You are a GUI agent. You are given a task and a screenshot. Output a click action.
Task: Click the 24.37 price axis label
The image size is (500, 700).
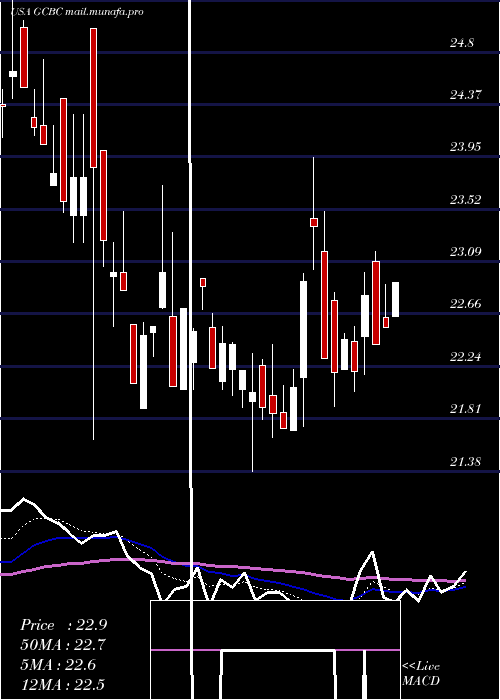point(465,95)
